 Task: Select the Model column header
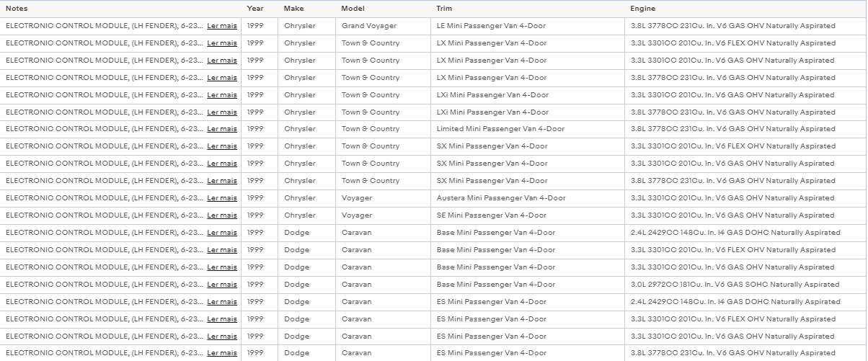[353, 9]
